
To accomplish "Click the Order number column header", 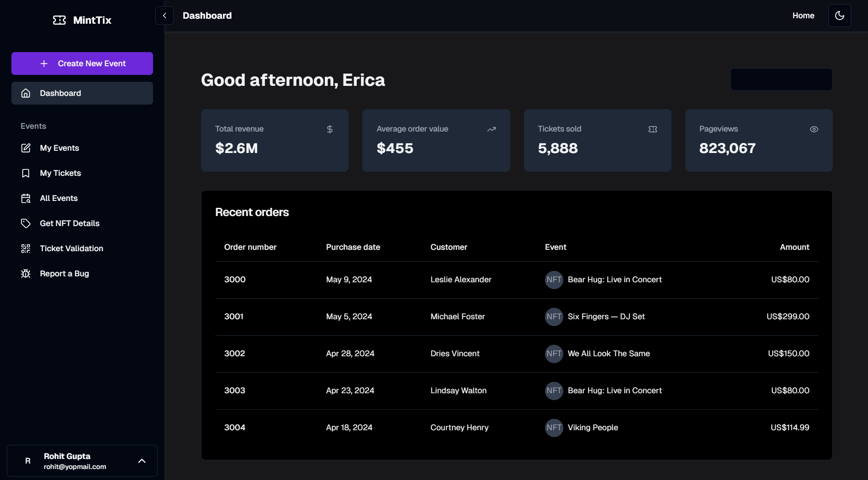I will pos(250,247).
